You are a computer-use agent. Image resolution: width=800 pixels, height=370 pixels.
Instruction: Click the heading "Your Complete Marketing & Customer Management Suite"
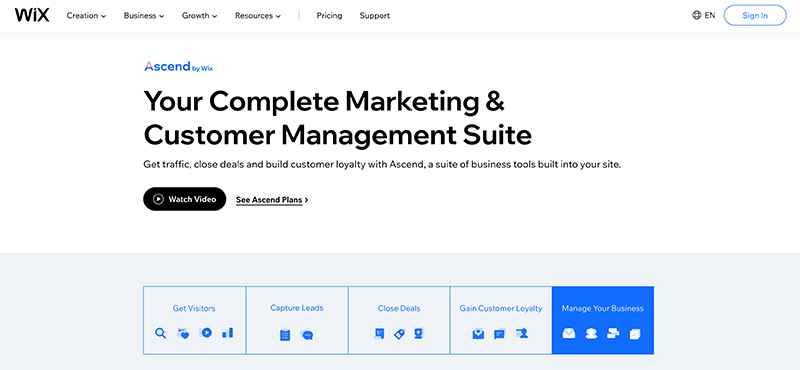(x=338, y=118)
